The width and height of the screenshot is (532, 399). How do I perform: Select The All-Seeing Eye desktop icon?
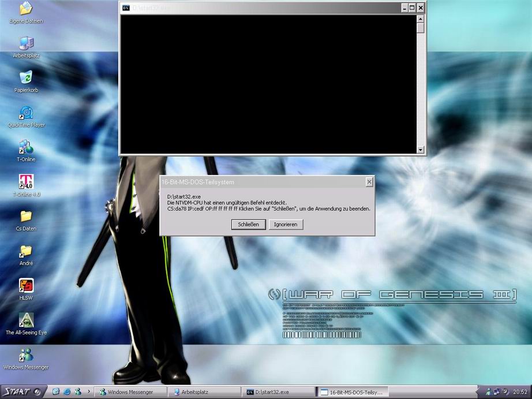26,325
